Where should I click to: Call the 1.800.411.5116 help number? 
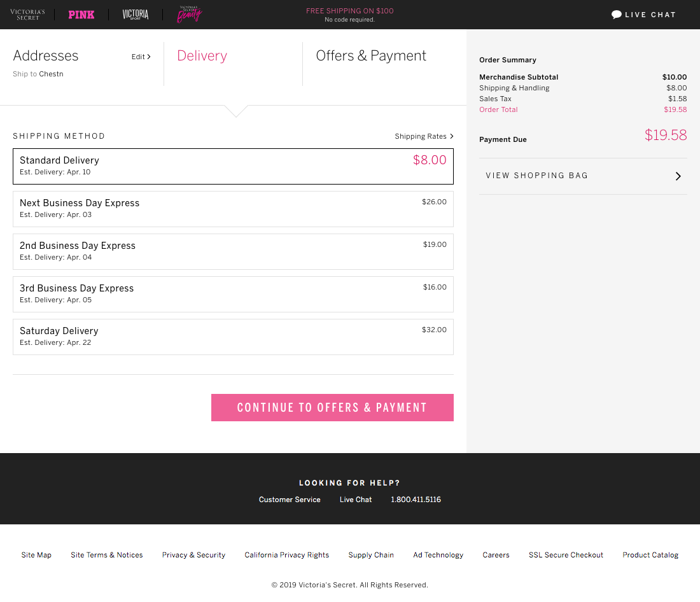point(416,500)
